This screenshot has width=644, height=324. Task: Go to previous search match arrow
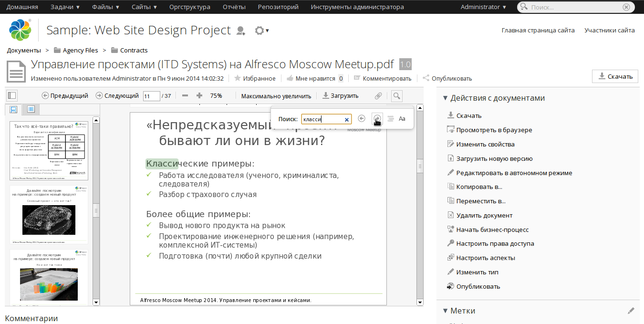[362, 119]
